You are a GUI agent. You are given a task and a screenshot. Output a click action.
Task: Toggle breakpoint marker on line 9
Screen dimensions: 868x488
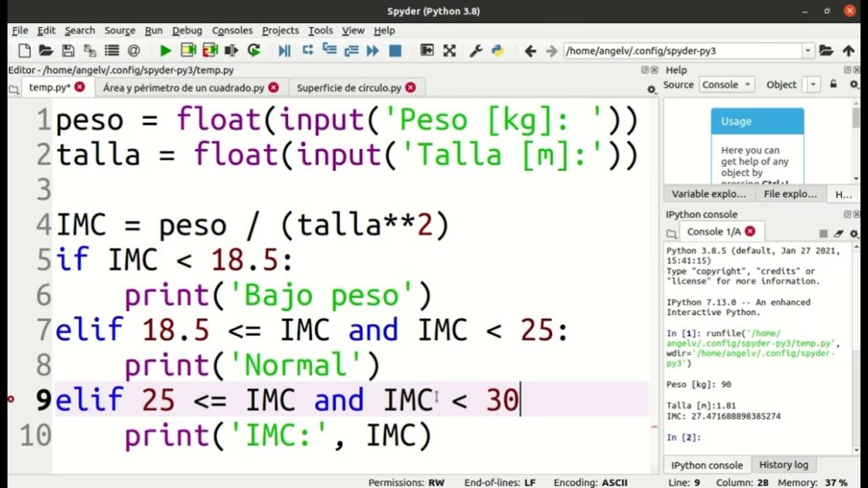[x=11, y=399]
